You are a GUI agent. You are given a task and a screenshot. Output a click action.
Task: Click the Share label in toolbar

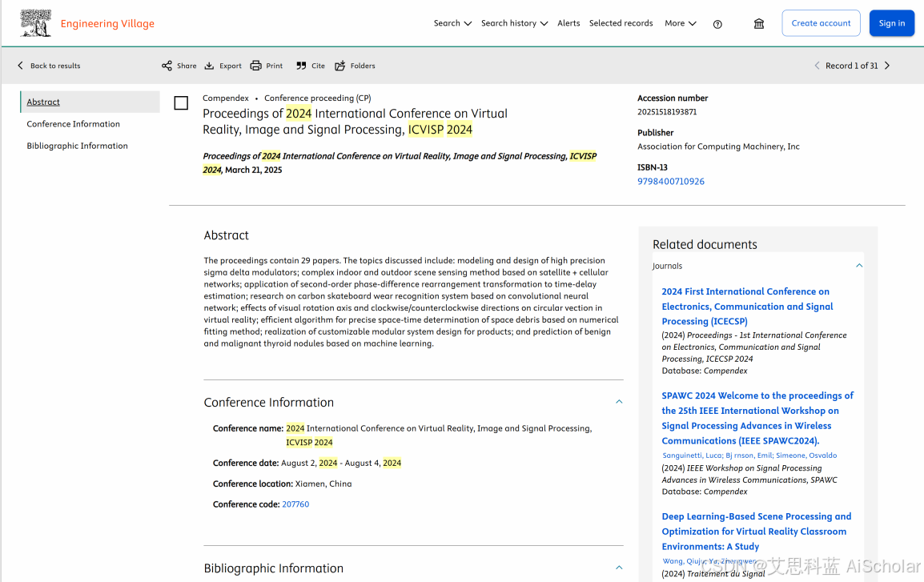187,66
